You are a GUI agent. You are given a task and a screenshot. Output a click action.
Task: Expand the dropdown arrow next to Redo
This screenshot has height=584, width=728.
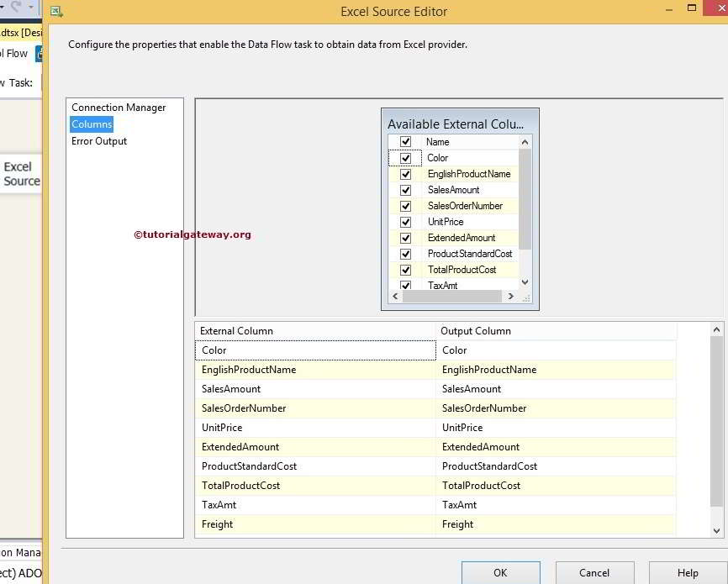(31, 6)
